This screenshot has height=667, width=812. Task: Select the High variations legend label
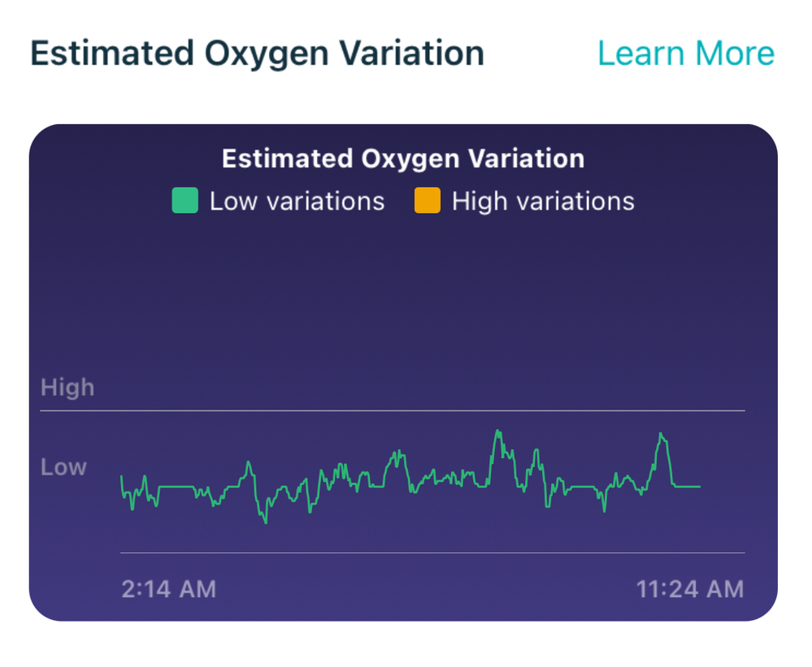pos(543,201)
